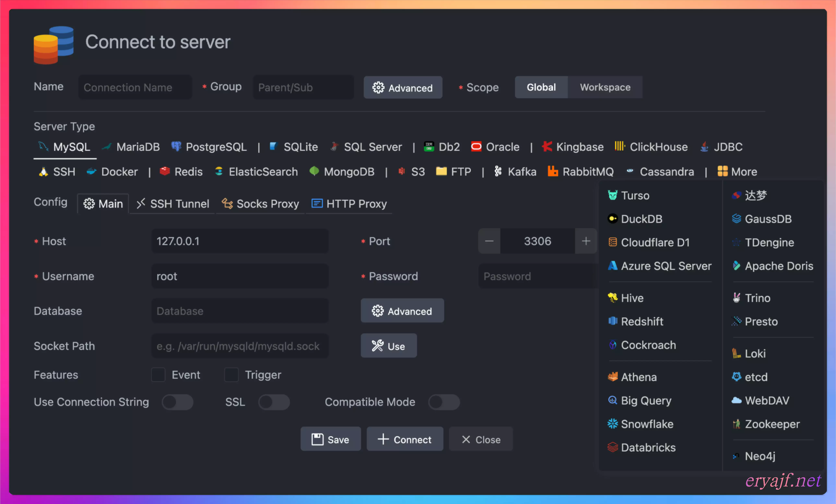Select MongoDB server type
Screen dimensions: 836x504
pyautogui.click(x=342, y=172)
